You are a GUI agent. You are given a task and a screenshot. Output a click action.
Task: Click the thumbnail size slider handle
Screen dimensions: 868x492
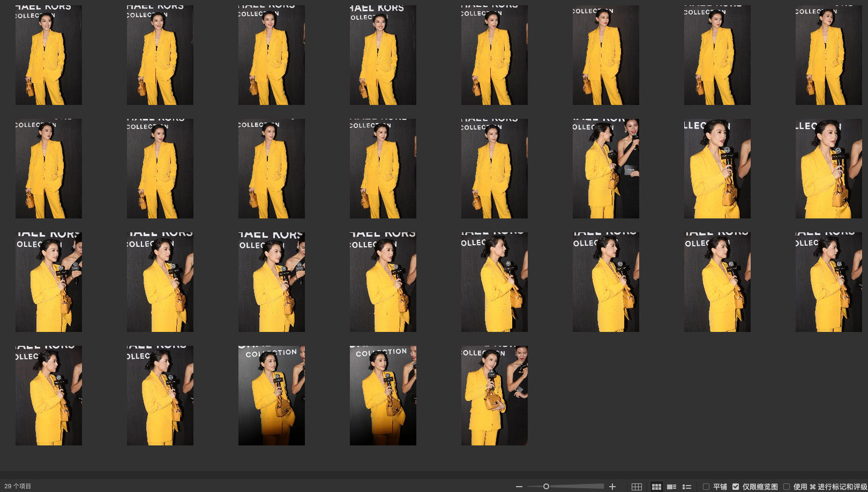point(546,487)
